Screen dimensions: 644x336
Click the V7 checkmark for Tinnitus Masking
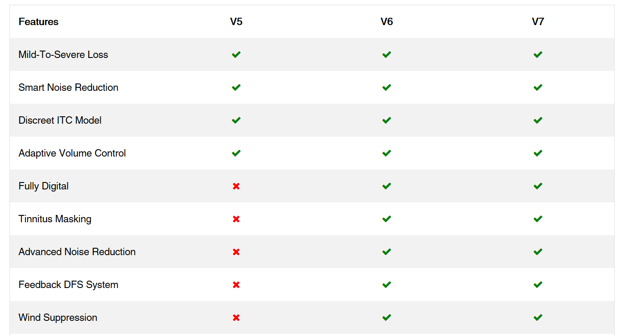point(538,219)
